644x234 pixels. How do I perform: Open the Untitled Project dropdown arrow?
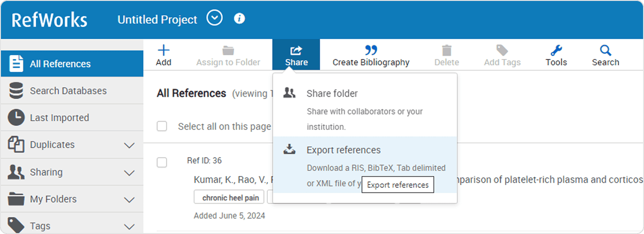(214, 19)
